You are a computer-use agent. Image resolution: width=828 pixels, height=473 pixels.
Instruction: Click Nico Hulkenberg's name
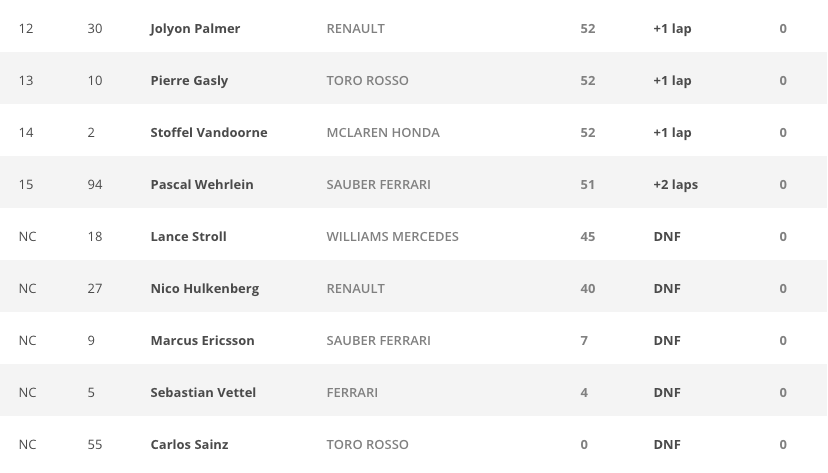pos(204,289)
